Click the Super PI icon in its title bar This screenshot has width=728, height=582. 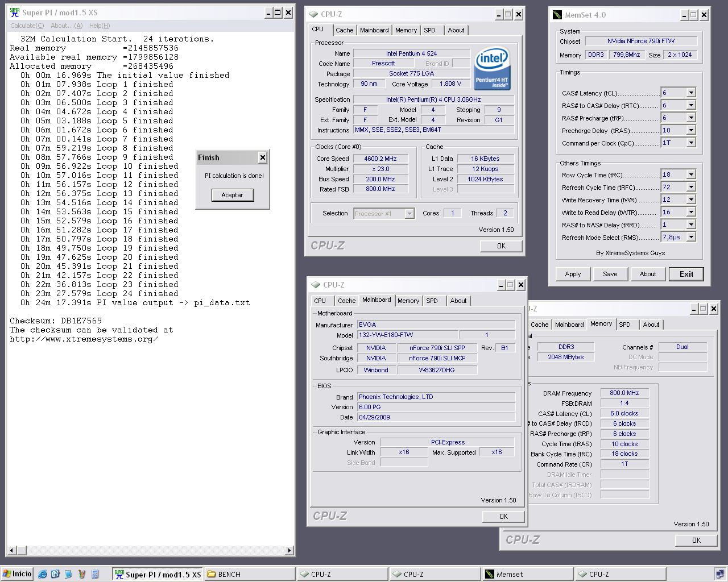tap(14, 13)
